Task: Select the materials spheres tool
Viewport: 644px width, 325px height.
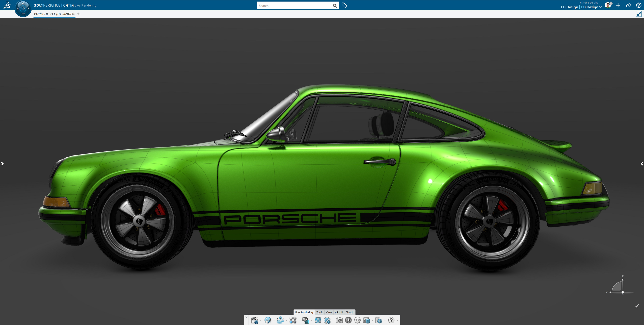Action: point(293,320)
